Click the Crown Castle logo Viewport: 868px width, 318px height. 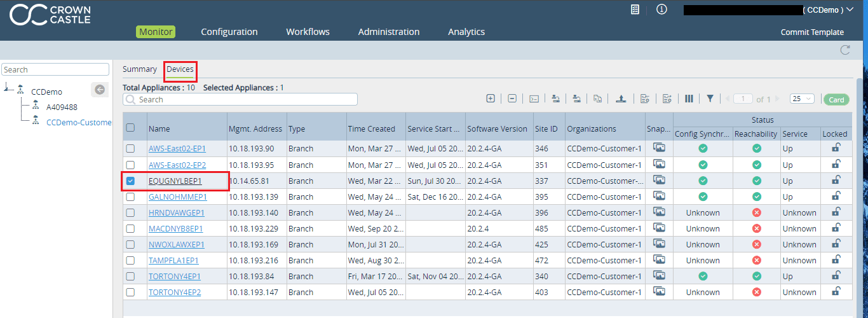[x=50, y=15]
